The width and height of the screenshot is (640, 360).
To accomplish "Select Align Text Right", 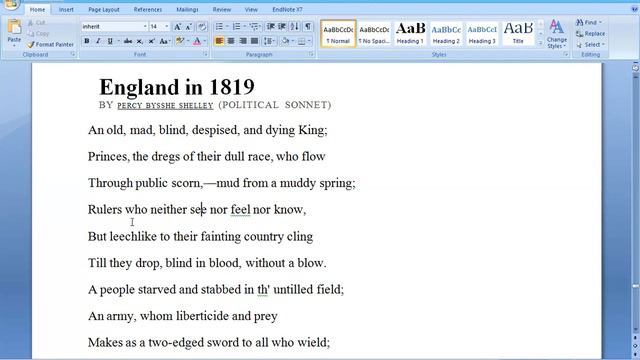I will tap(243, 41).
